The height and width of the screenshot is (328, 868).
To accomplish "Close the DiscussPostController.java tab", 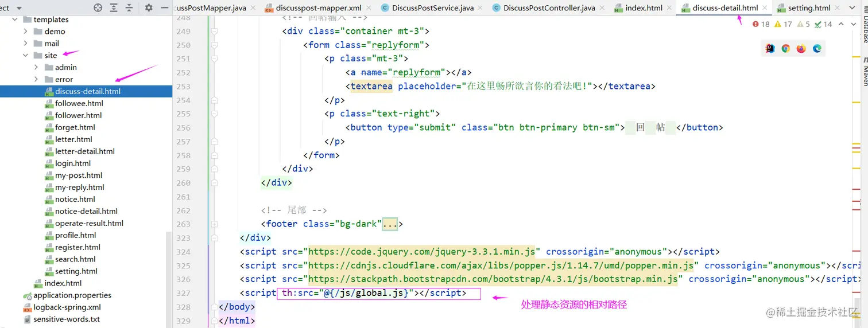I will point(603,8).
